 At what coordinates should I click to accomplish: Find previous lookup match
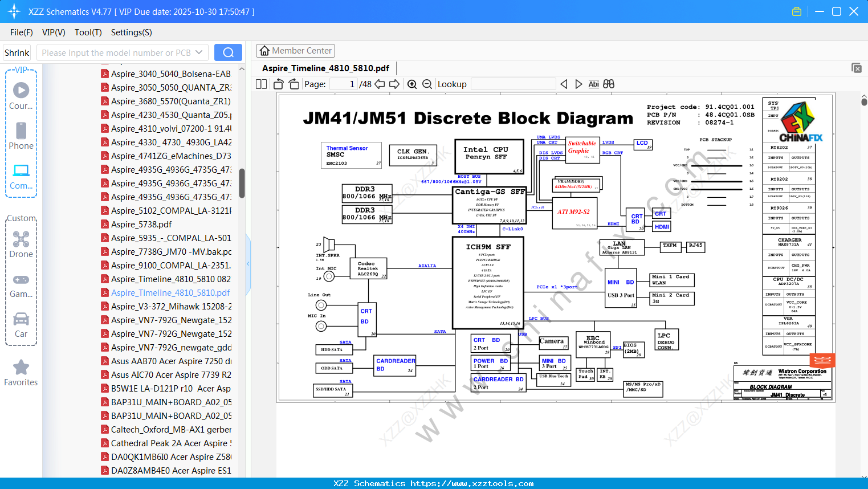[x=564, y=84]
